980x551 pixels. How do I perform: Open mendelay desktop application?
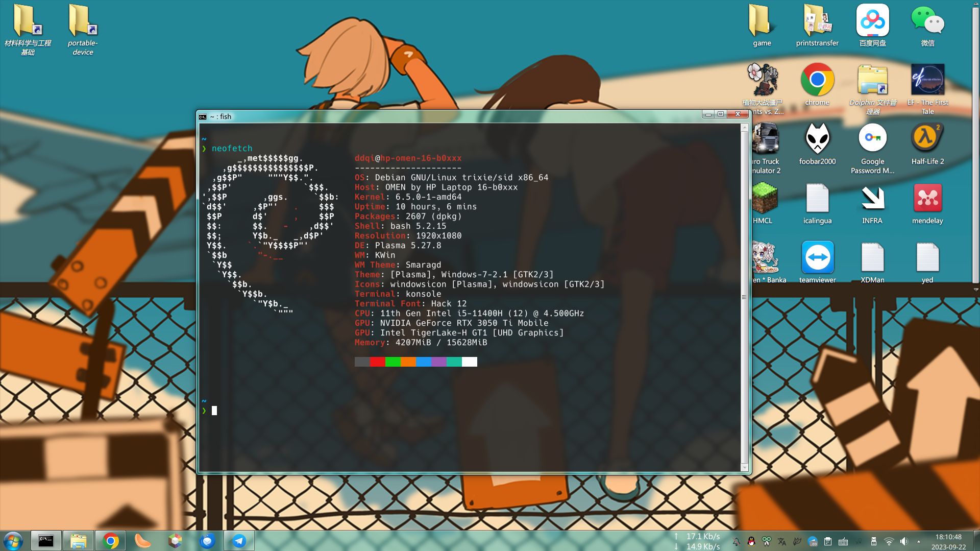pos(927,203)
